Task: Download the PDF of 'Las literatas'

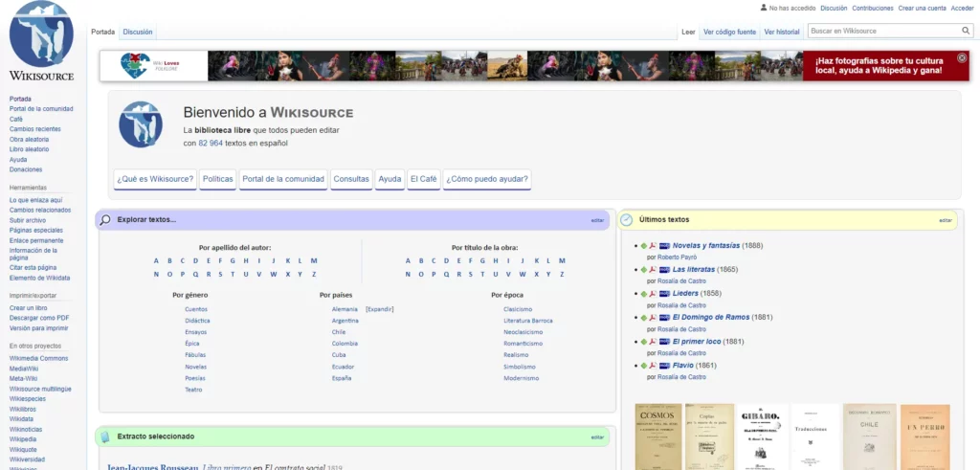Action: pos(652,270)
